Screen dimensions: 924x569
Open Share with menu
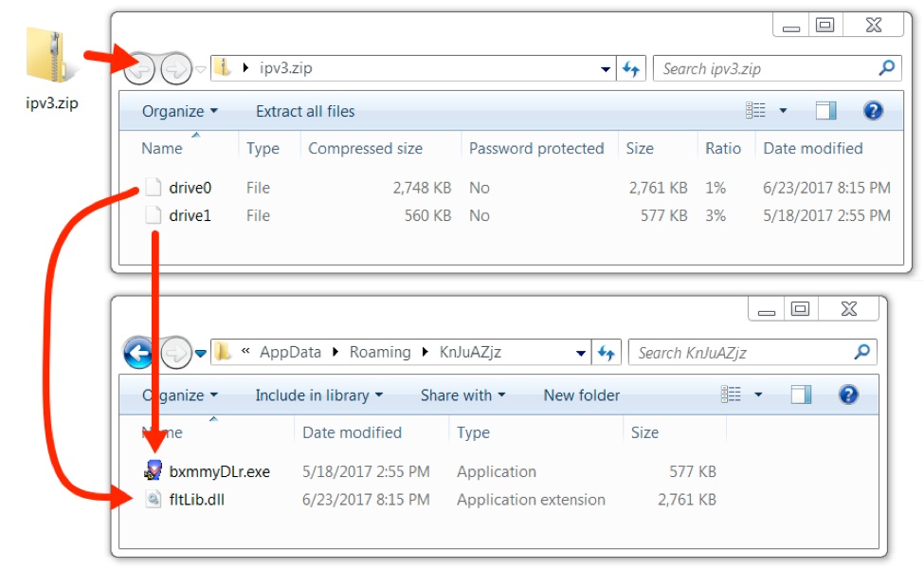(x=462, y=395)
